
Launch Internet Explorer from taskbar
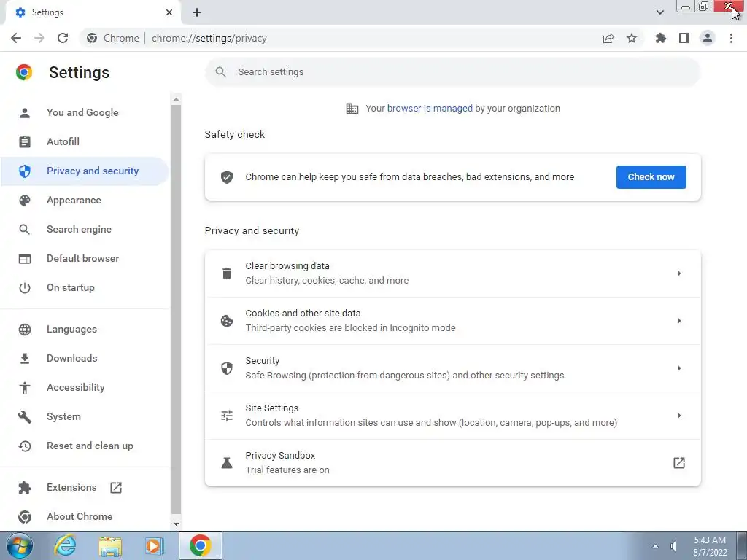click(65, 545)
